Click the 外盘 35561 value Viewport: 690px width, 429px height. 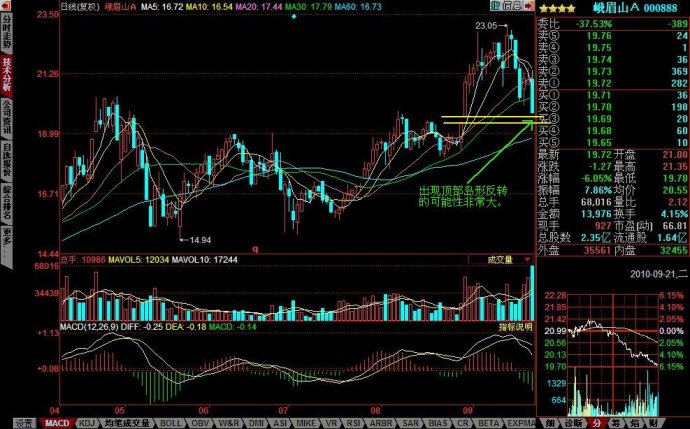pyautogui.click(x=598, y=250)
